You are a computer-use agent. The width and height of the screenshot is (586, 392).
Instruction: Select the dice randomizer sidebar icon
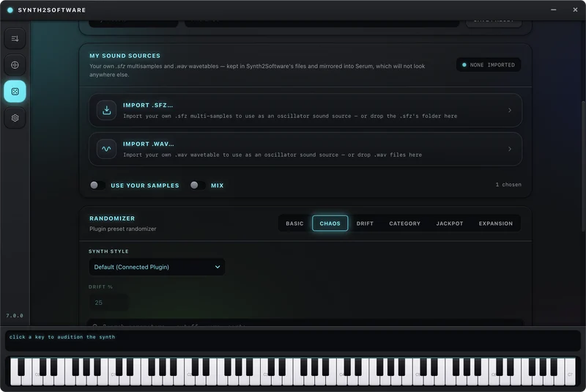tap(15, 92)
